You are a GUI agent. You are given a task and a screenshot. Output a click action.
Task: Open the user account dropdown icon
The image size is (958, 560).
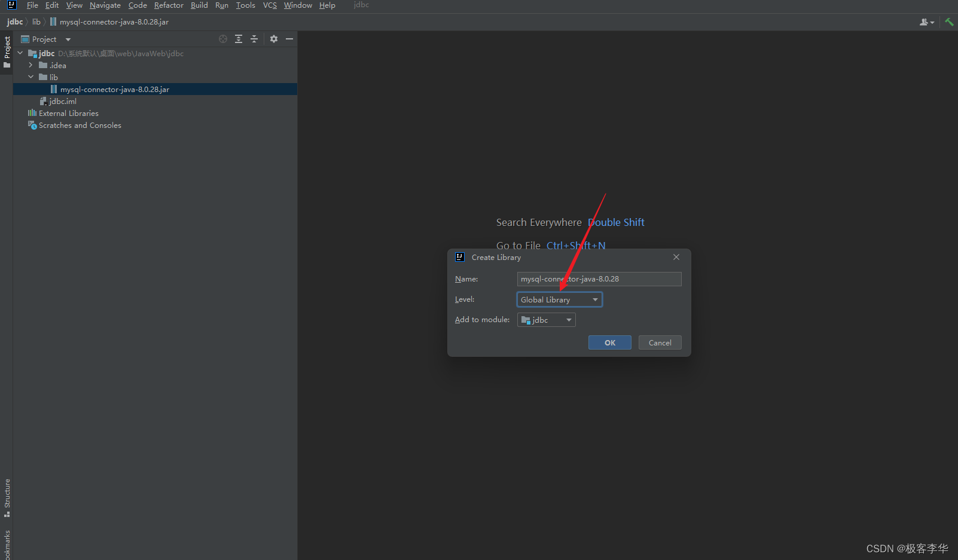(926, 22)
